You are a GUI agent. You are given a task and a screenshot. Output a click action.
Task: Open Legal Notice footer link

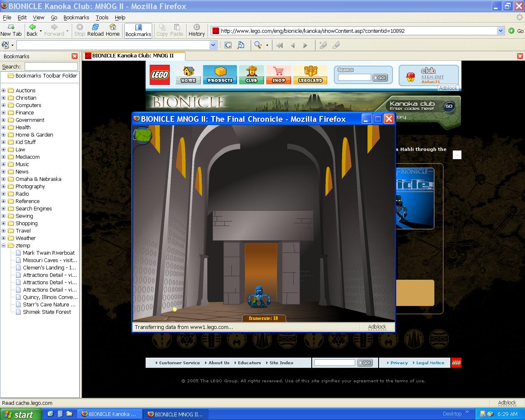coord(430,363)
